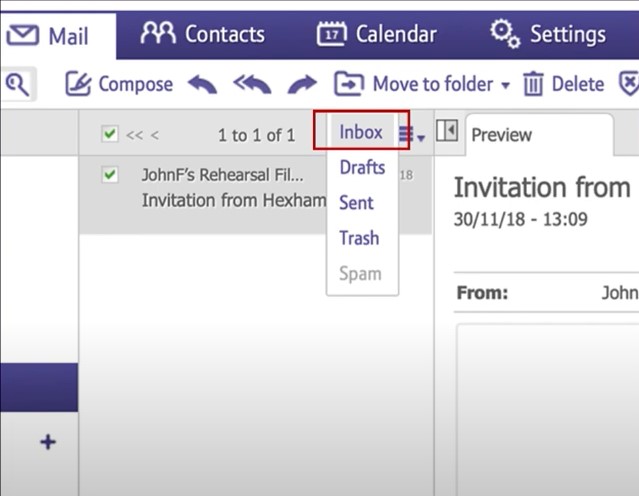Click the 'Invitation from Hexham' subject line

pos(234,201)
